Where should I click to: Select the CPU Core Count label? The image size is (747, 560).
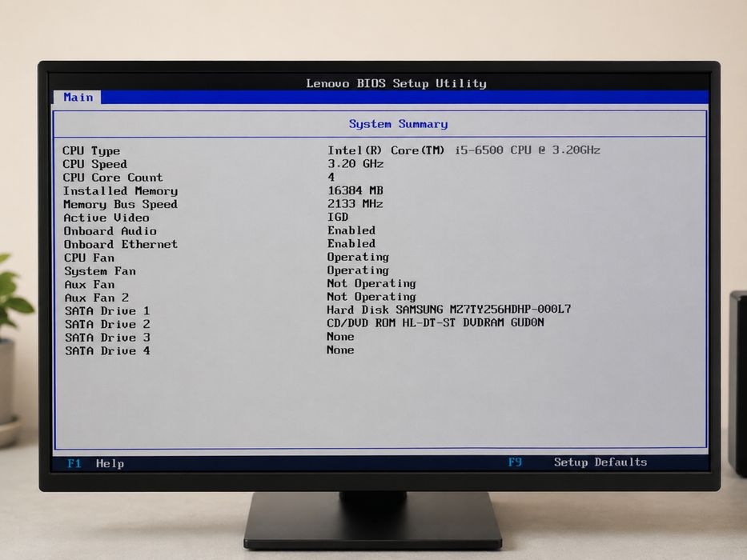click(x=113, y=177)
